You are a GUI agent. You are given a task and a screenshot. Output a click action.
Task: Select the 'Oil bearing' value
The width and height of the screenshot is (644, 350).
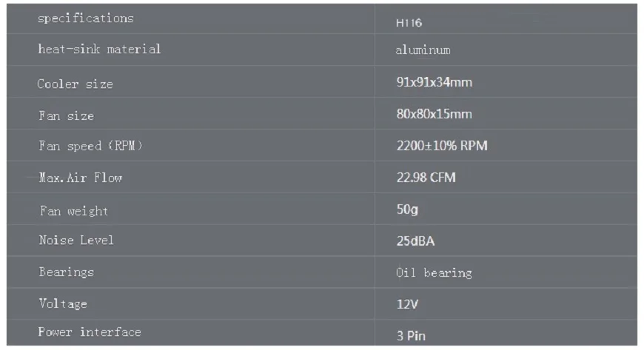coord(434,273)
